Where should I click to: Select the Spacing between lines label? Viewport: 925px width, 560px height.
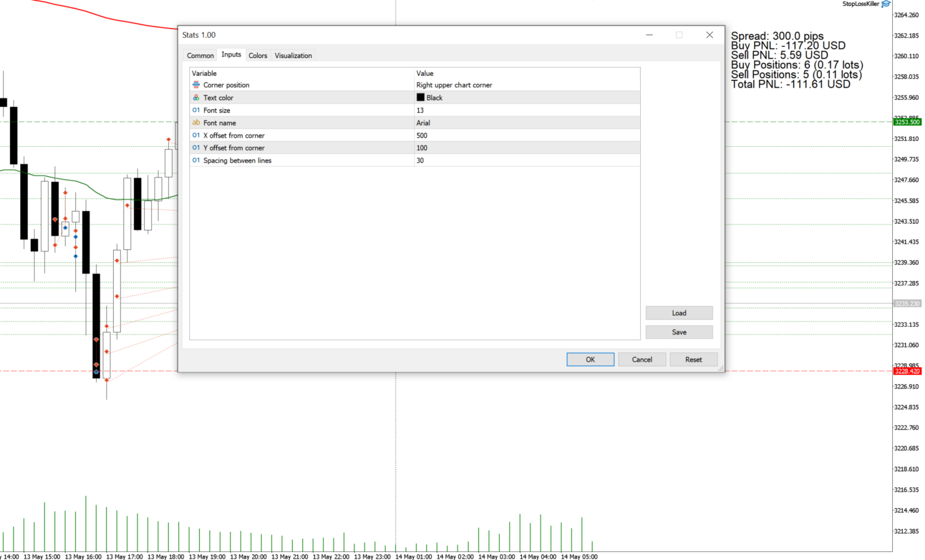[x=238, y=160]
